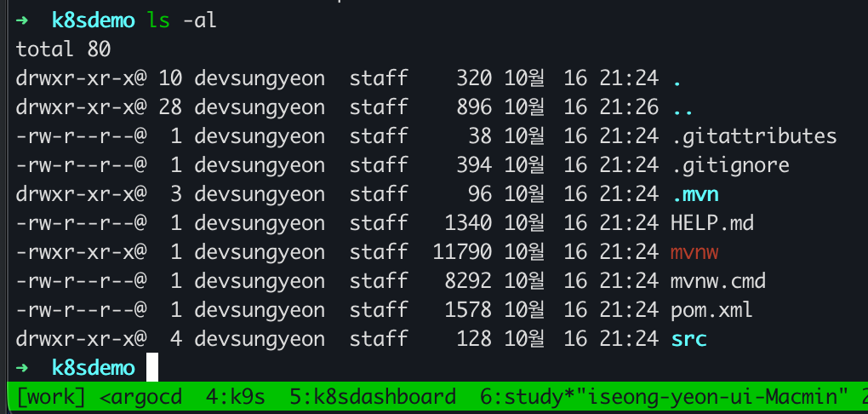Click the green arrow on the bottom prompt
Screen dimensions: 868x414
click(23, 368)
